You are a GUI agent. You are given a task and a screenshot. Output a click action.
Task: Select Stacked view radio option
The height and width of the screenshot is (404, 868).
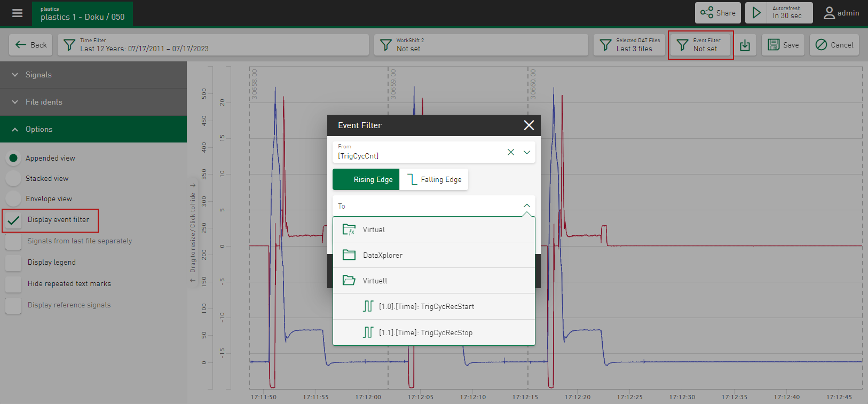[x=14, y=178]
